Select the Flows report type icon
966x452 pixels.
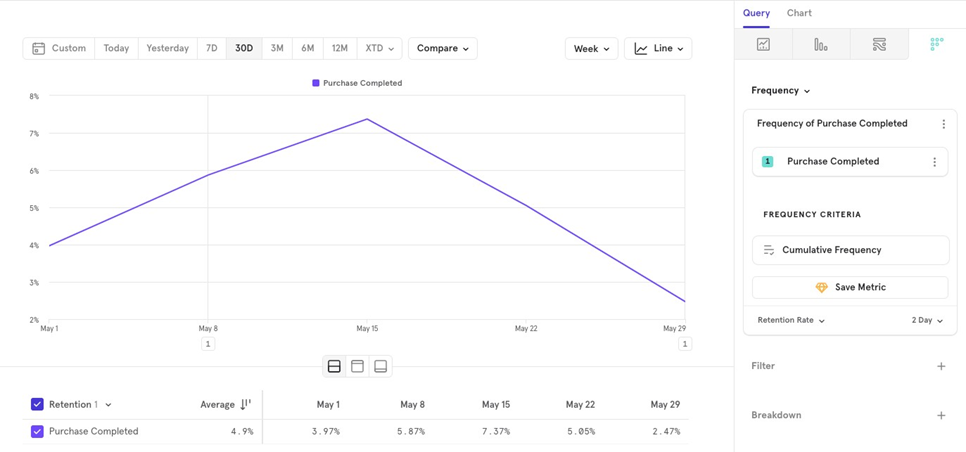click(x=879, y=45)
